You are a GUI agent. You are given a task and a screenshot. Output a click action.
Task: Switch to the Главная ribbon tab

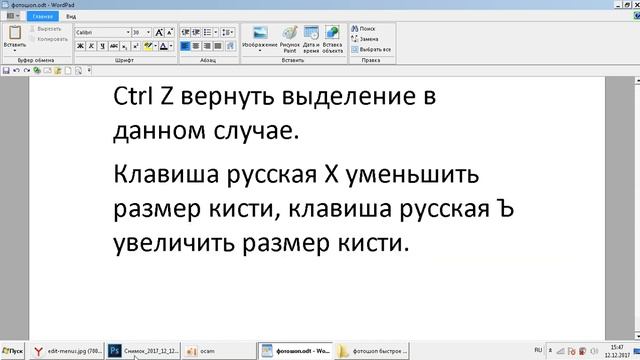[x=43, y=16]
